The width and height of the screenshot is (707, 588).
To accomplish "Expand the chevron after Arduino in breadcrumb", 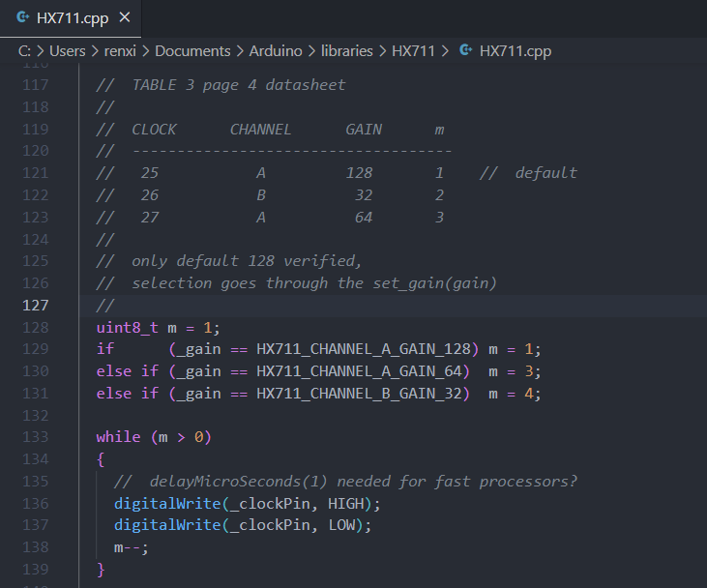I will point(311,51).
